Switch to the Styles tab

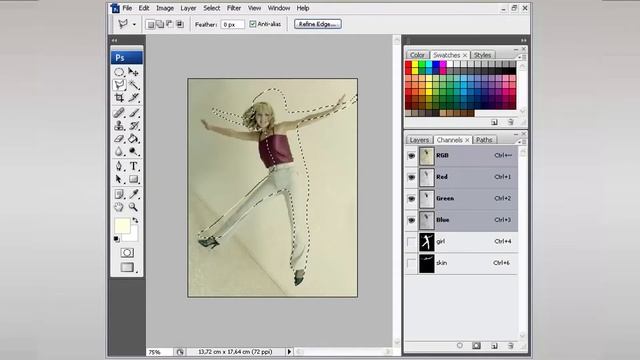[x=482, y=55]
